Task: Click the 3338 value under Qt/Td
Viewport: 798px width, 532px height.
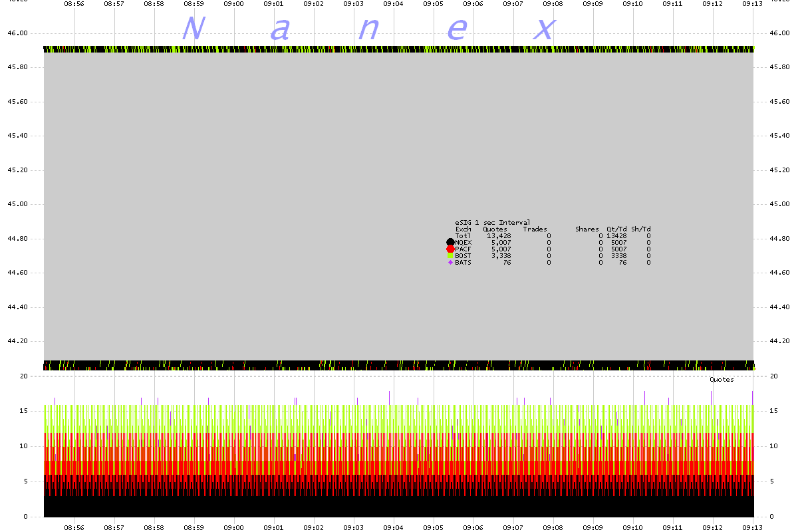Action: coord(618,255)
